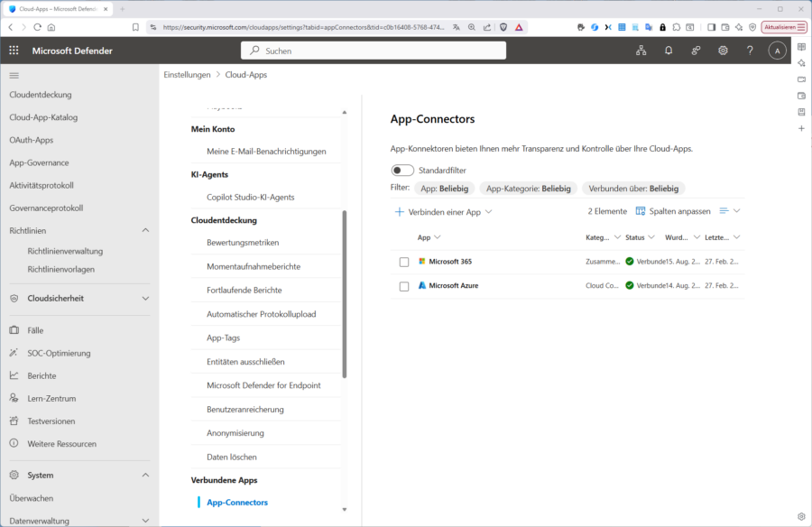Image resolution: width=812 pixels, height=527 pixels.
Task: Check the Microsoft Azure row checkbox
Action: (x=403, y=286)
